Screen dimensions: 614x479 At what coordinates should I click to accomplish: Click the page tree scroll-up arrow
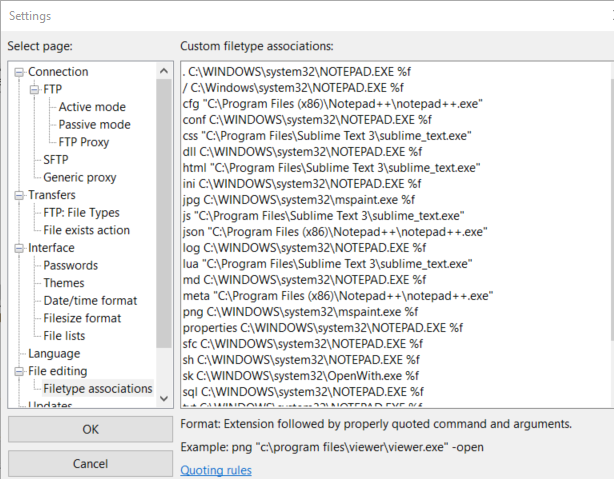pyautogui.click(x=164, y=71)
